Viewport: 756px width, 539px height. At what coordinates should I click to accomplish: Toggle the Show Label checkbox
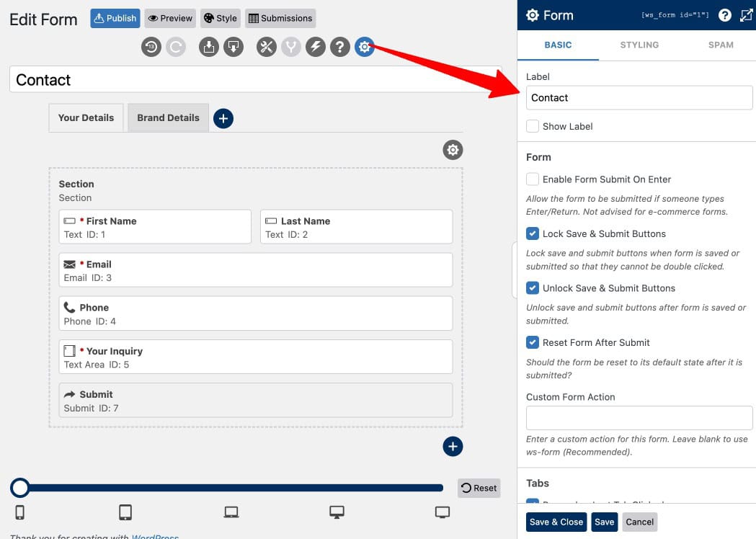(533, 126)
